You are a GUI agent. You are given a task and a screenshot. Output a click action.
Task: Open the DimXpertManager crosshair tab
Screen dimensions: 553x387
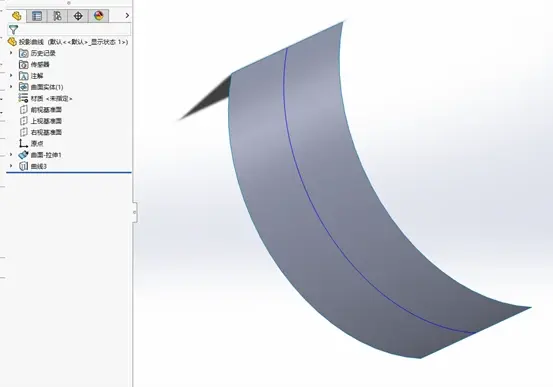pyautogui.click(x=78, y=16)
